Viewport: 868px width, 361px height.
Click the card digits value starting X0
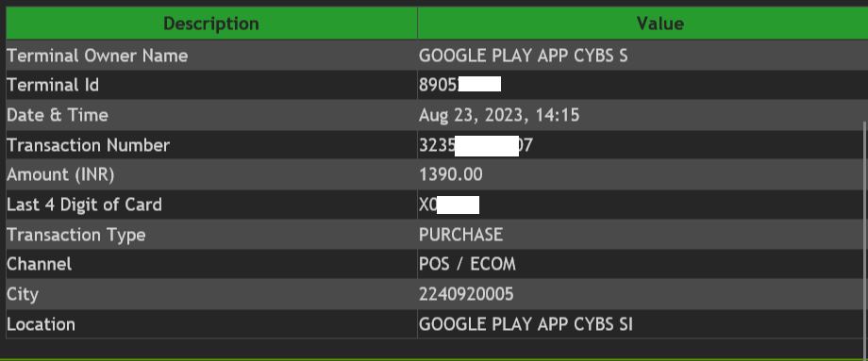click(449, 205)
